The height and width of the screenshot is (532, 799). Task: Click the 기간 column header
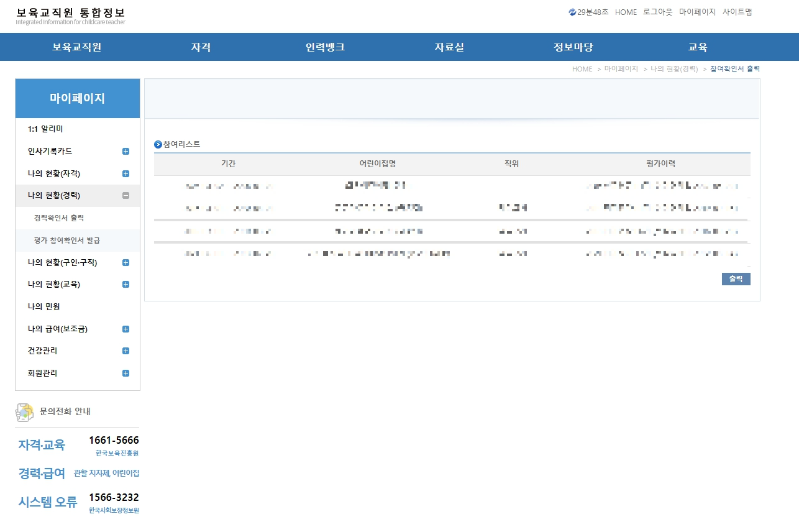pyautogui.click(x=229, y=164)
